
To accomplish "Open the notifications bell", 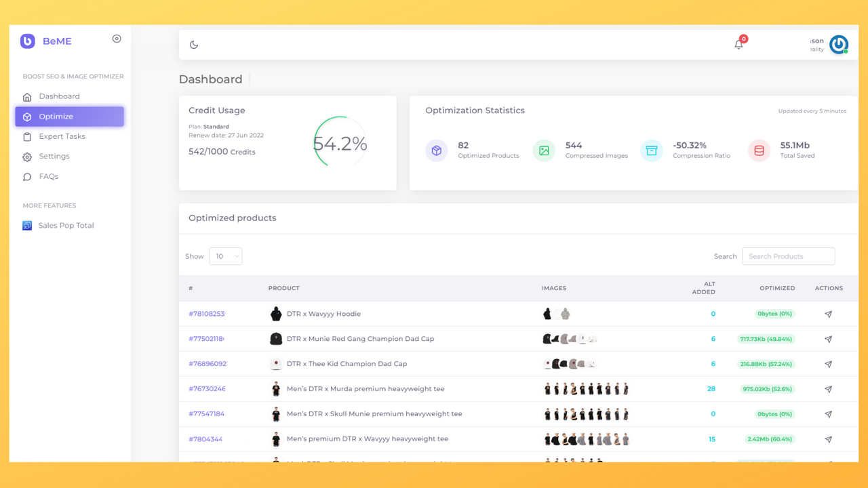I will tap(739, 45).
